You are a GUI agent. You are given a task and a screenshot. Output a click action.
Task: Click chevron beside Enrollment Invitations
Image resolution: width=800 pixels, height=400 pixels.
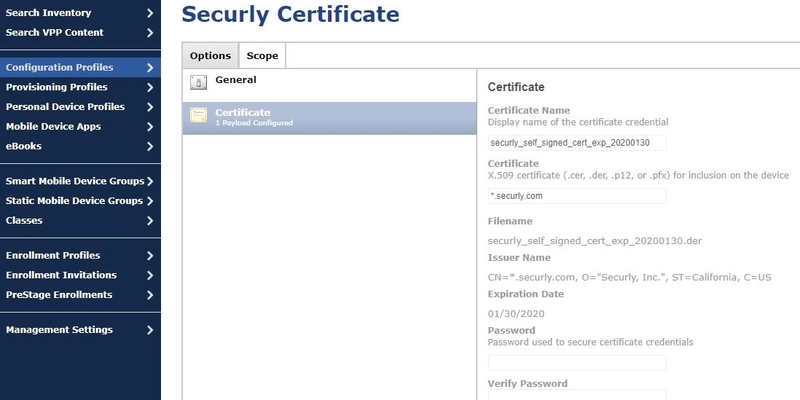coord(150,276)
